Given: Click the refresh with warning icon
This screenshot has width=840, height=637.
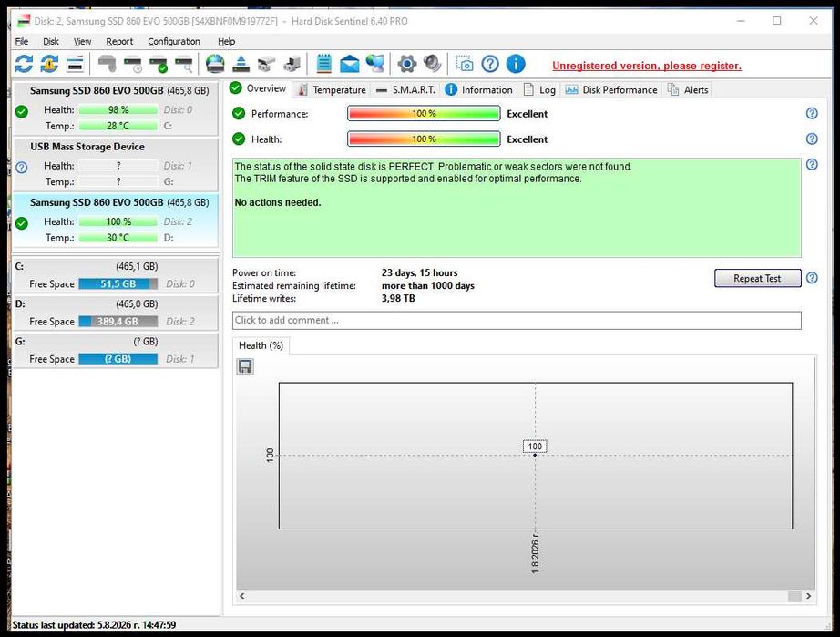Looking at the screenshot, I should click(x=49, y=65).
